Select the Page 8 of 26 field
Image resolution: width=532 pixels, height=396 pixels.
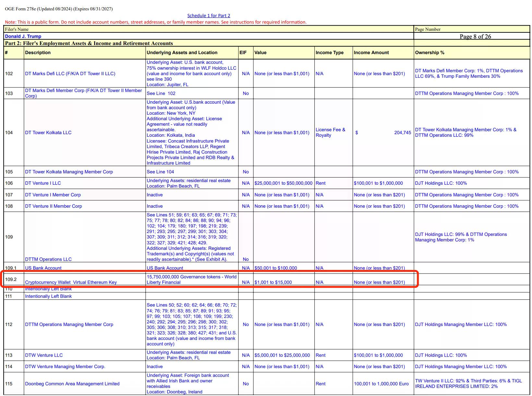(475, 36)
